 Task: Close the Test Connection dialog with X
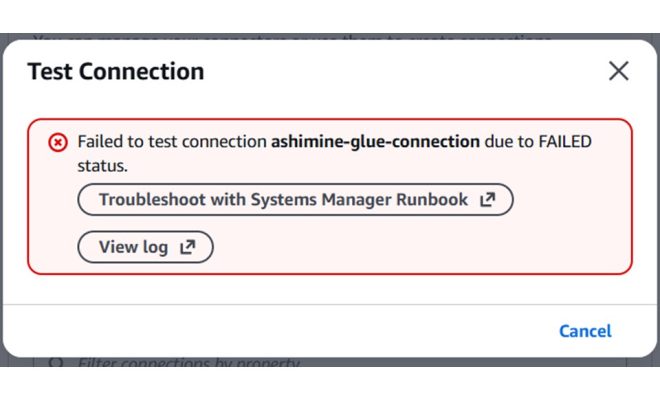(x=619, y=71)
